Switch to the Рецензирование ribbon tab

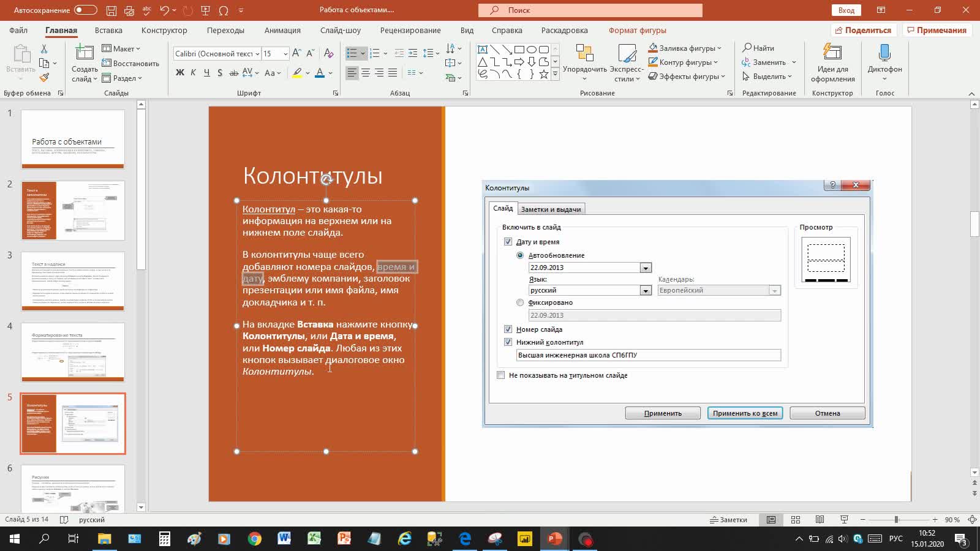(x=410, y=30)
